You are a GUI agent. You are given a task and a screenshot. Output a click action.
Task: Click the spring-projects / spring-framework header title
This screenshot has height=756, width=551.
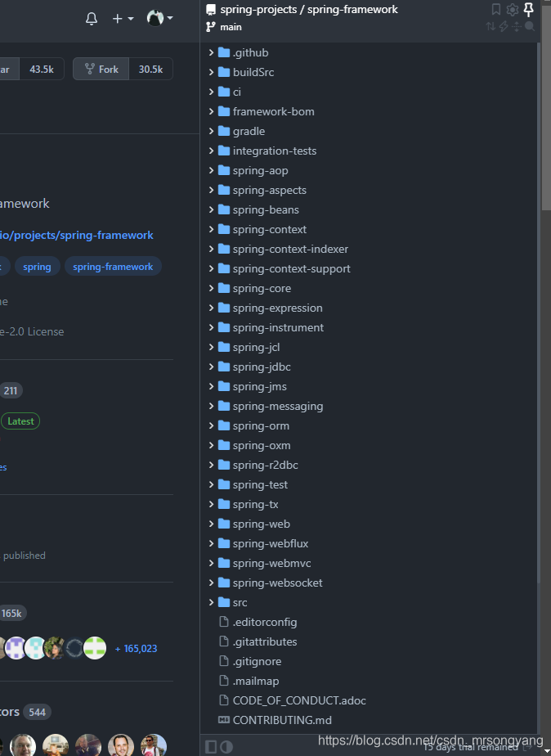pos(309,10)
